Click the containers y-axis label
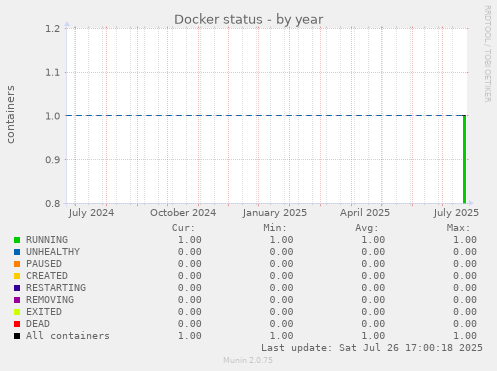The height and width of the screenshot is (371, 497). click(11, 115)
